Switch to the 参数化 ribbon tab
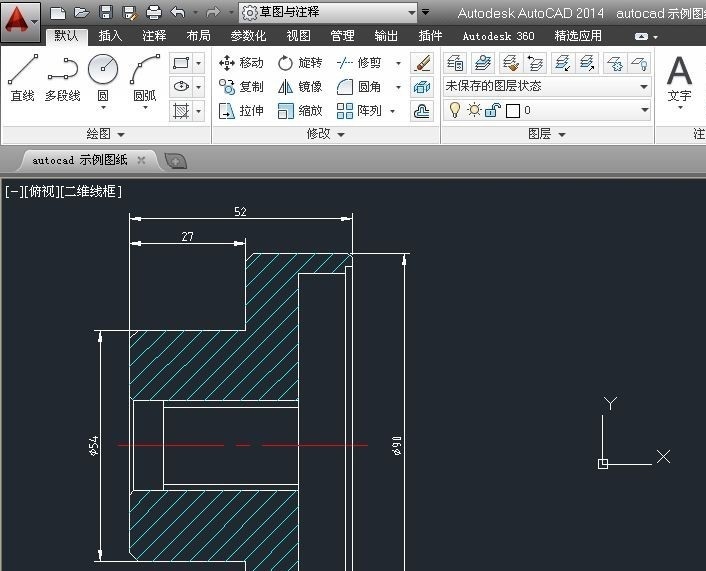Screen dimensions: 706x571 coord(249,36)
